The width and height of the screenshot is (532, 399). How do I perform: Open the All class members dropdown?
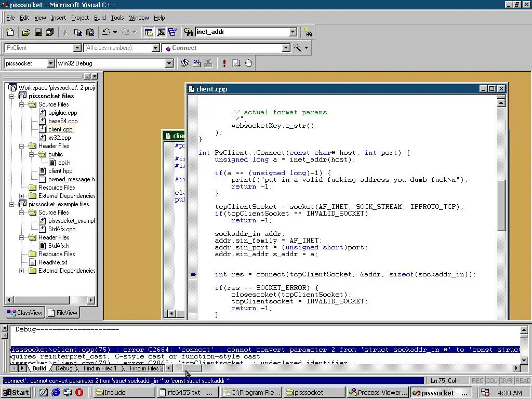click(x=156, y=48)
